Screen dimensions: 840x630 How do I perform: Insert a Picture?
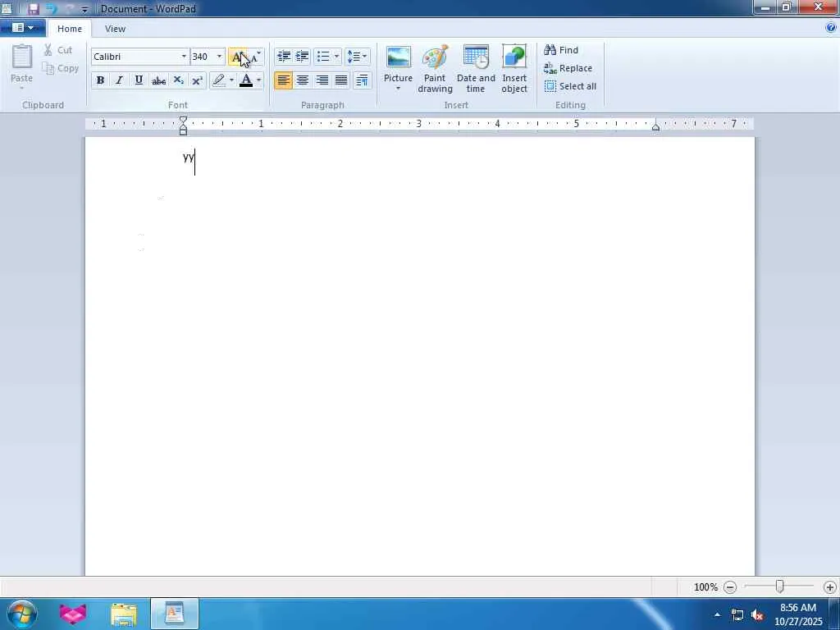click(398, 63)
